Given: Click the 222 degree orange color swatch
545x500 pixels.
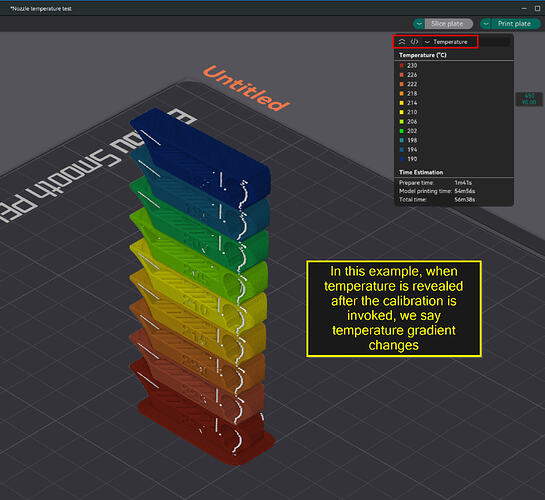Looking at the screenshot, I should (x=402, y=84).
